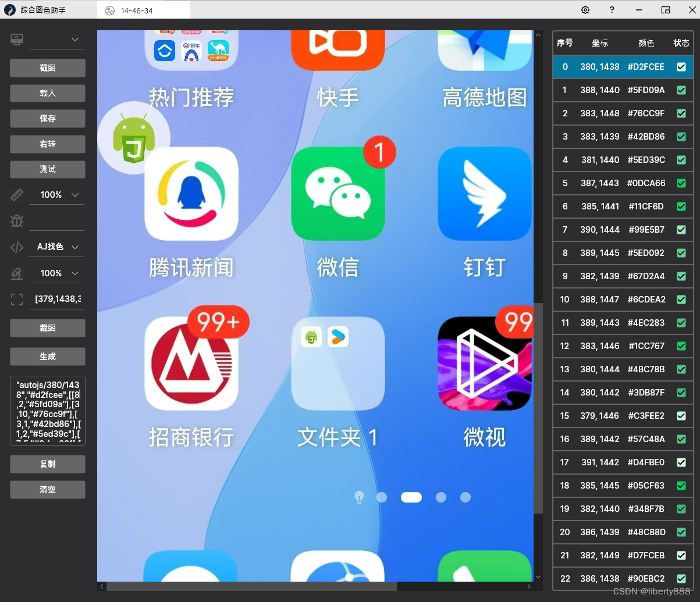Click the 综合图色助手 app logo icon
The width and height of the screenshot is (700, 602).
[x=9, y=10]
